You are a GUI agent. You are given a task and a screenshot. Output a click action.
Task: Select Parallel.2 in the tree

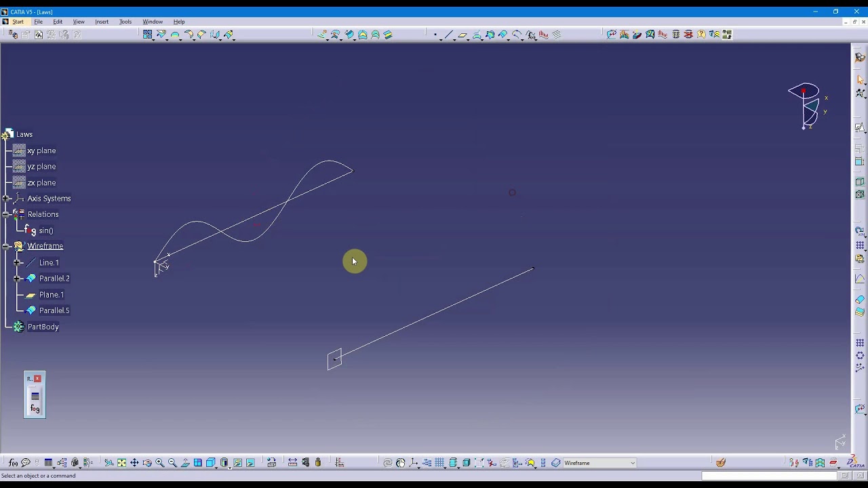point(54,279)
